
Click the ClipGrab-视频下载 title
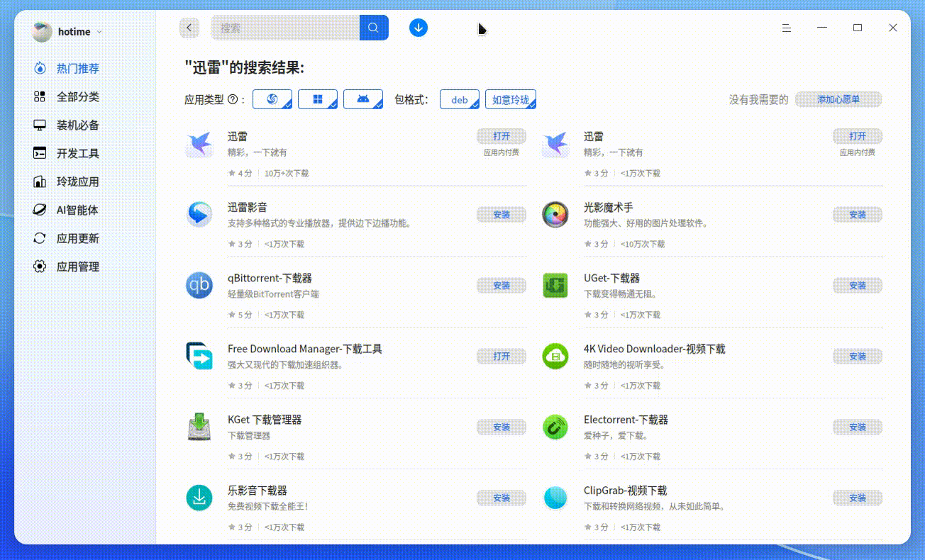pos(626,491)
